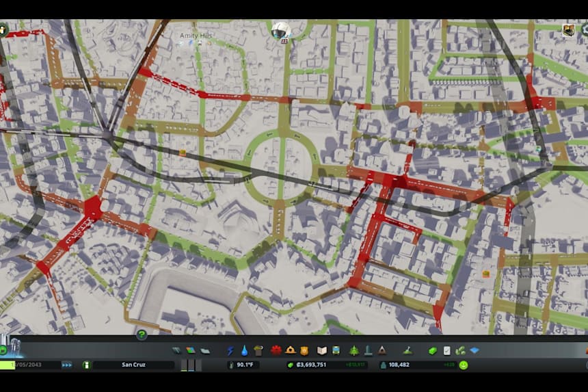Open the blue diamond Areas panel
This screenshot has height=392, width=588.
(475, 351)
